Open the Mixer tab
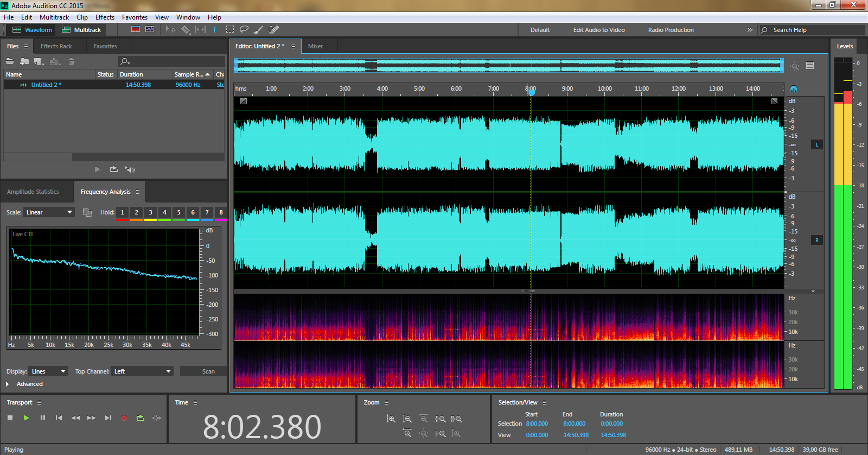The image size is (868, 455). point(315,46)
